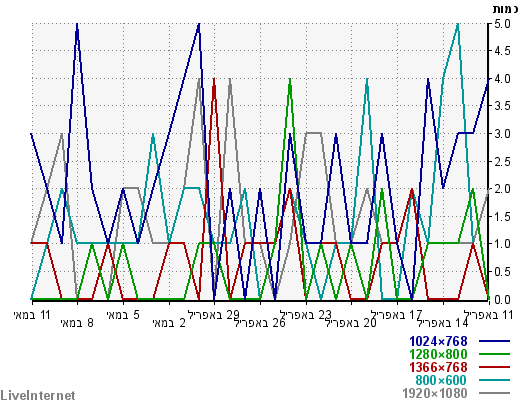Click the 1.0 y-axis value
The width and height of the screenshot is (520, 405).
click(x=502, y=244)
